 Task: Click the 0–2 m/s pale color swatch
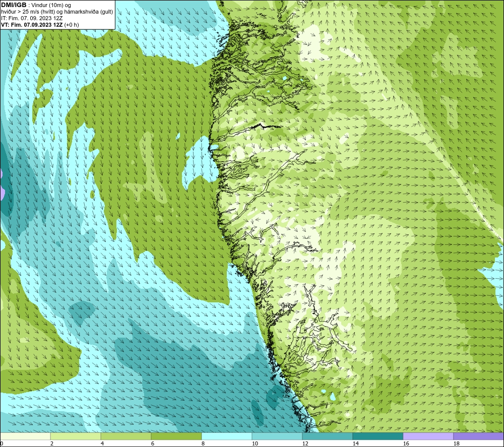pos(25,436)
